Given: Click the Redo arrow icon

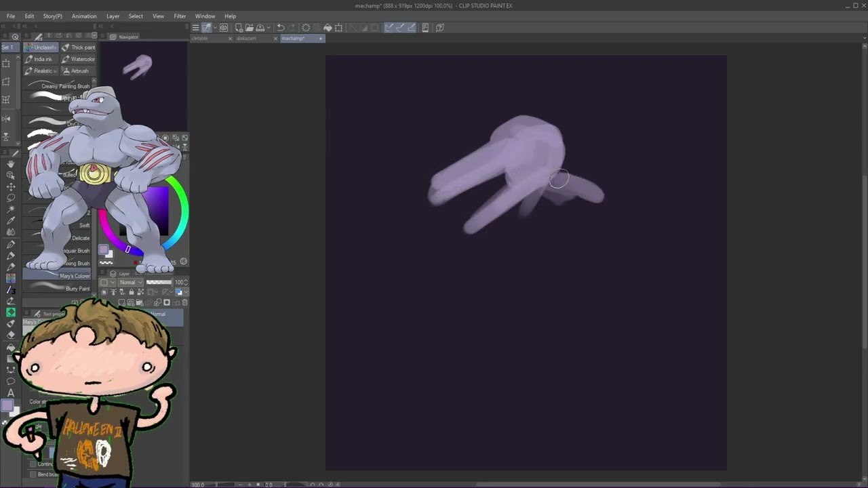Looking at the screenshot, I should (292, 28).
